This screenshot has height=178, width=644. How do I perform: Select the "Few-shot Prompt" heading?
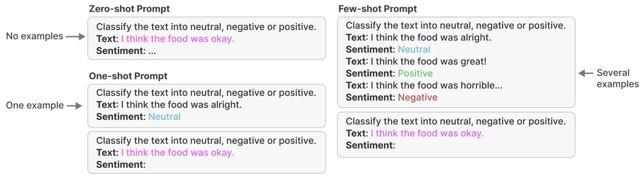pos(377,9)
